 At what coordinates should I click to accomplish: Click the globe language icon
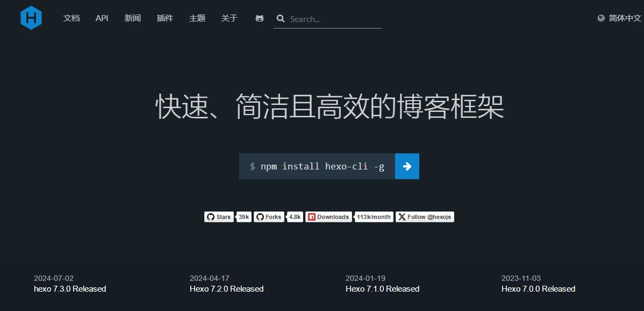[601, 18]
